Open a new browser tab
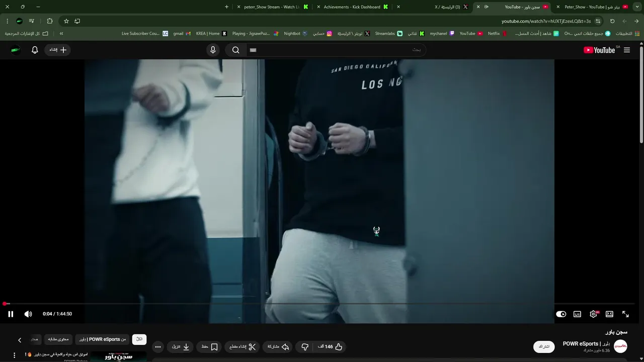This screenshot has width=644, height=362. tap(226, 7)
